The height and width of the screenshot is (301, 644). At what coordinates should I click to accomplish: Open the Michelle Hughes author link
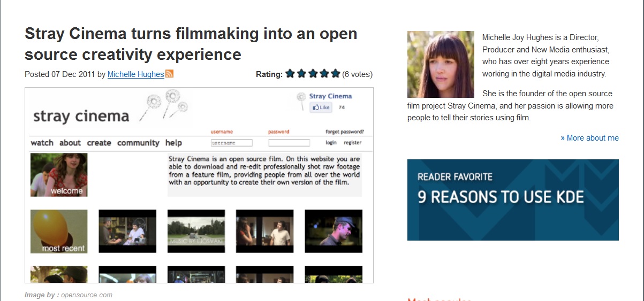coord(136,74)
